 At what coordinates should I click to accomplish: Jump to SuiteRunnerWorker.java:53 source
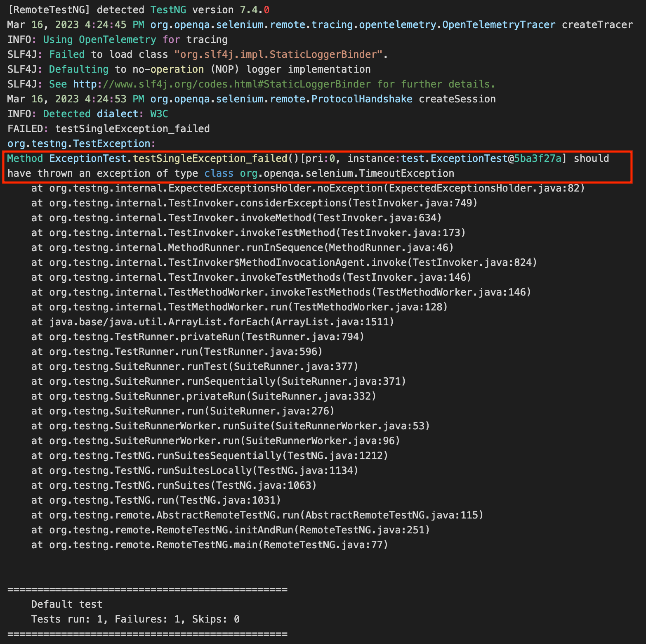pos(352,426)
